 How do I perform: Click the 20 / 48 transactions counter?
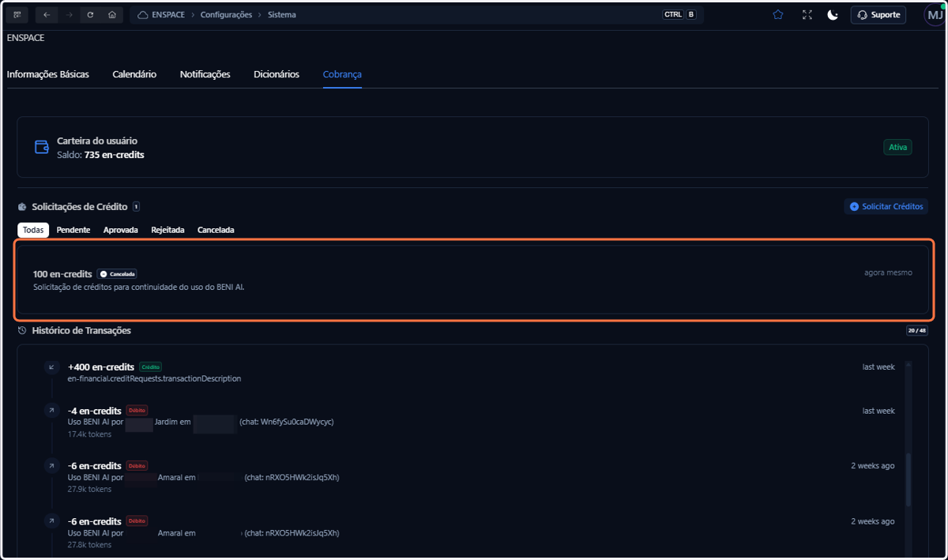click(x=917, y=331)
